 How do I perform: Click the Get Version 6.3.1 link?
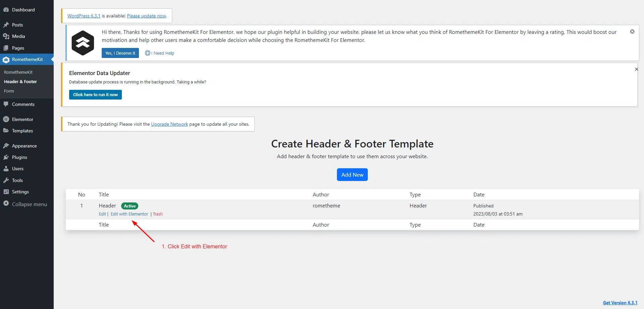pos(620,303)
